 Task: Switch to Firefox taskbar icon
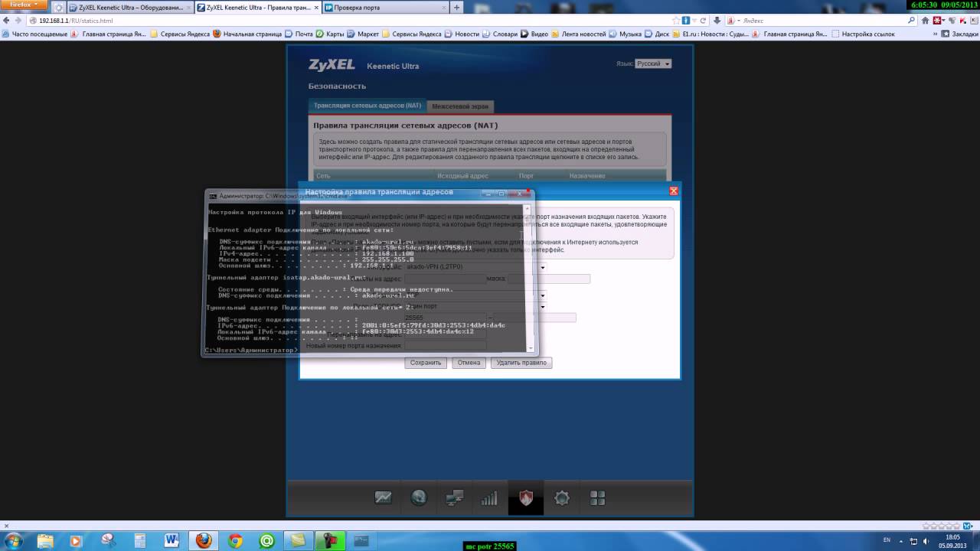point(203,541)
